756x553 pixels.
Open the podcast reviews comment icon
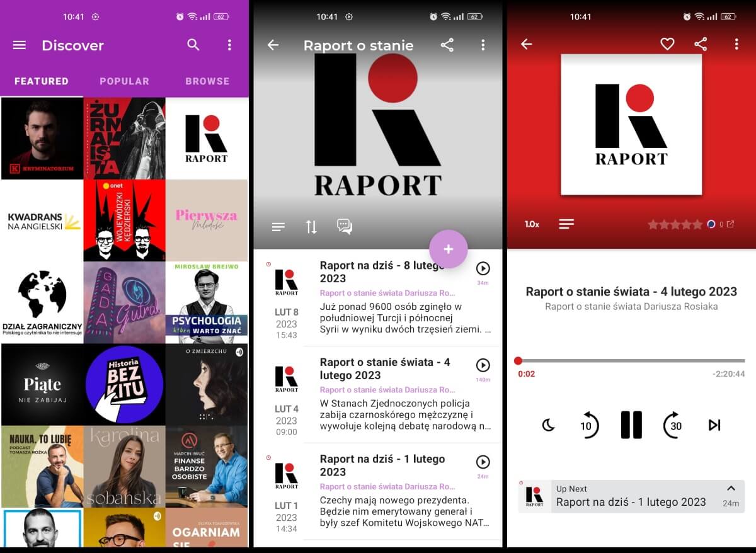tap(344, 227)
